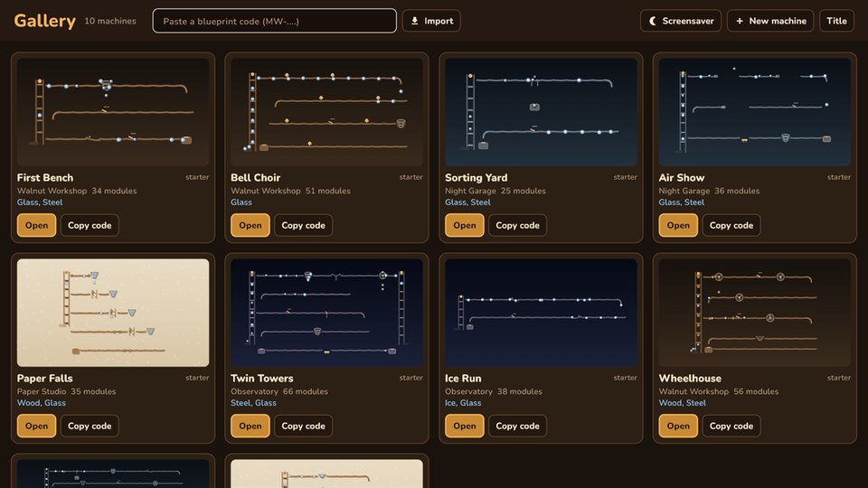
Task: Click the Gallery heading
Action: (x=45, y=21)
